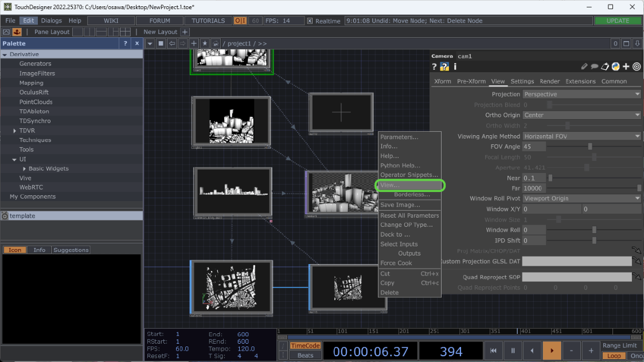Open the Ortho Origin dropdown

coord(581,115)
